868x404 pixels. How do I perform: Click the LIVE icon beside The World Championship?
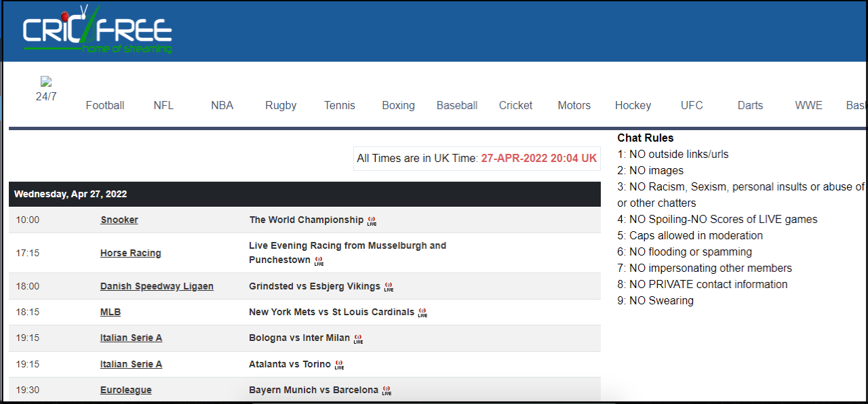(x=372, y=220)
